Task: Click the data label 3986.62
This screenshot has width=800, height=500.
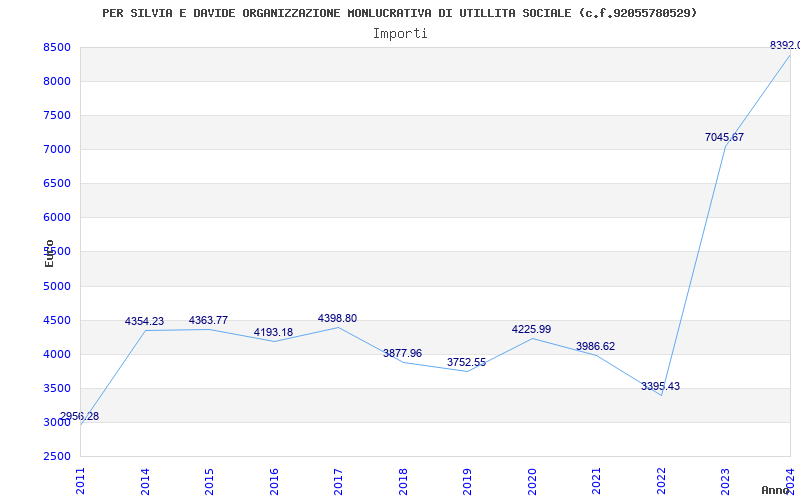Action: click(595, 346)
